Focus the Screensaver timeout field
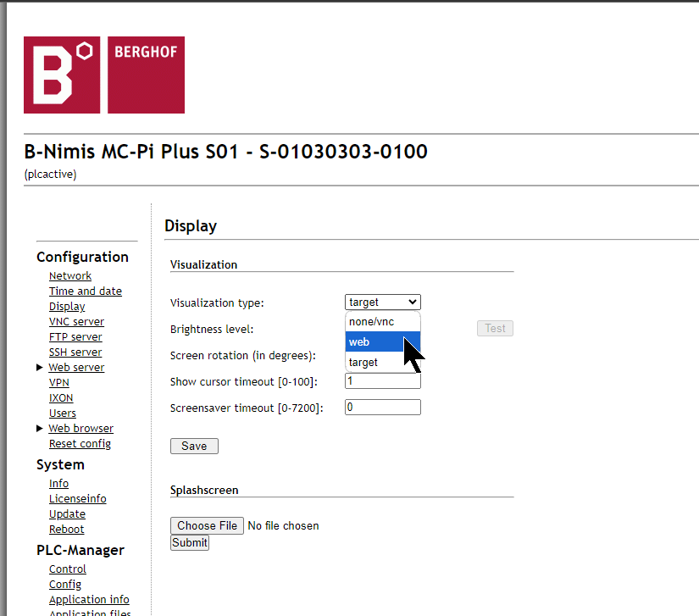Screen dimensions: 699x616 [382, 407]
